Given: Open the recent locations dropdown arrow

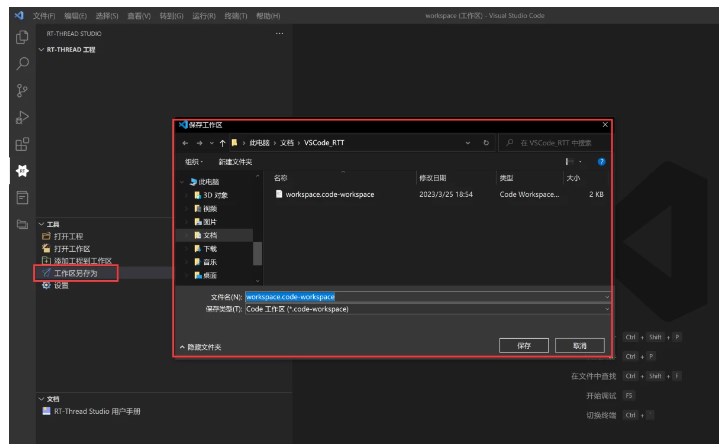Looking at the screenshot, I should tap(212, 143).
